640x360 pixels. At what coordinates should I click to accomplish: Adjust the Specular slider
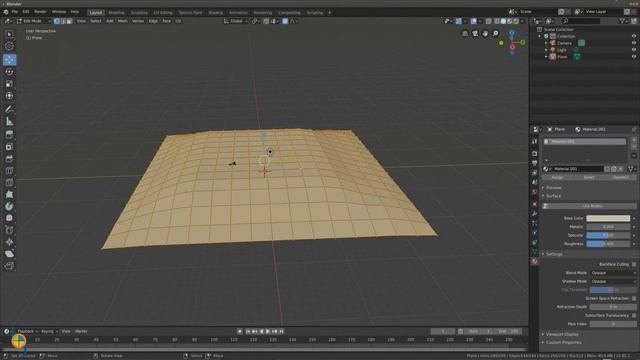tap(608, 236)
